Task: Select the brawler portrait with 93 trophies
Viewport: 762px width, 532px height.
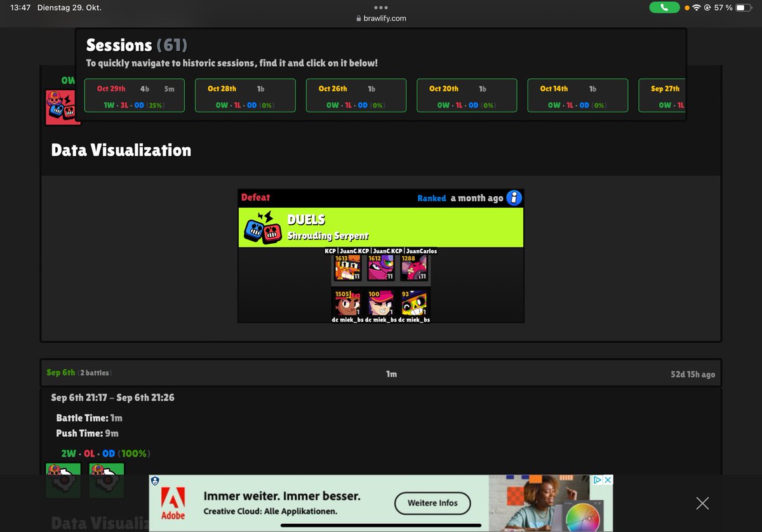Action: coord(414,303)
